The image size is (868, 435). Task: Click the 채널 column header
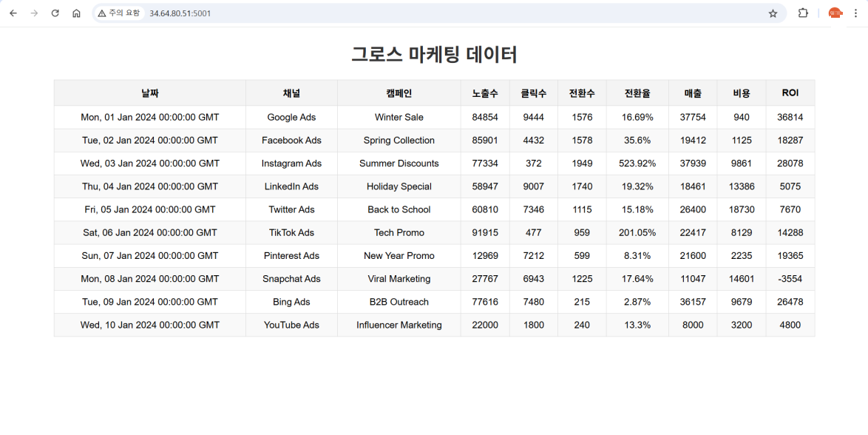click(x=292, y=93)
